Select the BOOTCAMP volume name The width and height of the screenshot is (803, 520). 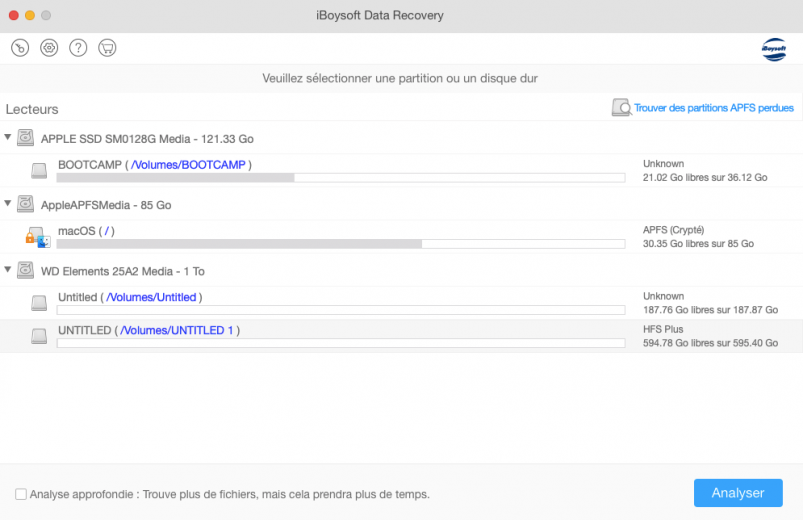[90, 165]
